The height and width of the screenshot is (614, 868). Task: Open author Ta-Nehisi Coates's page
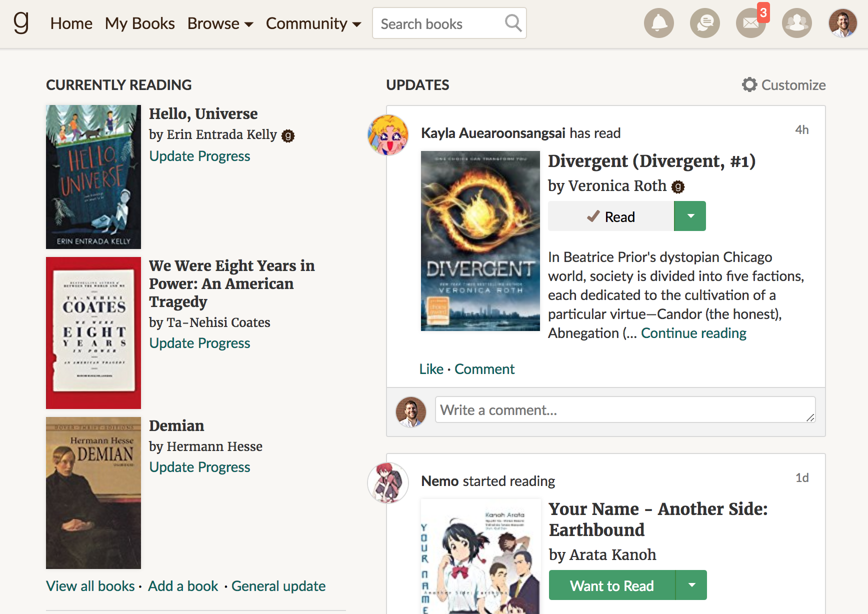click(x=218, y=322)
